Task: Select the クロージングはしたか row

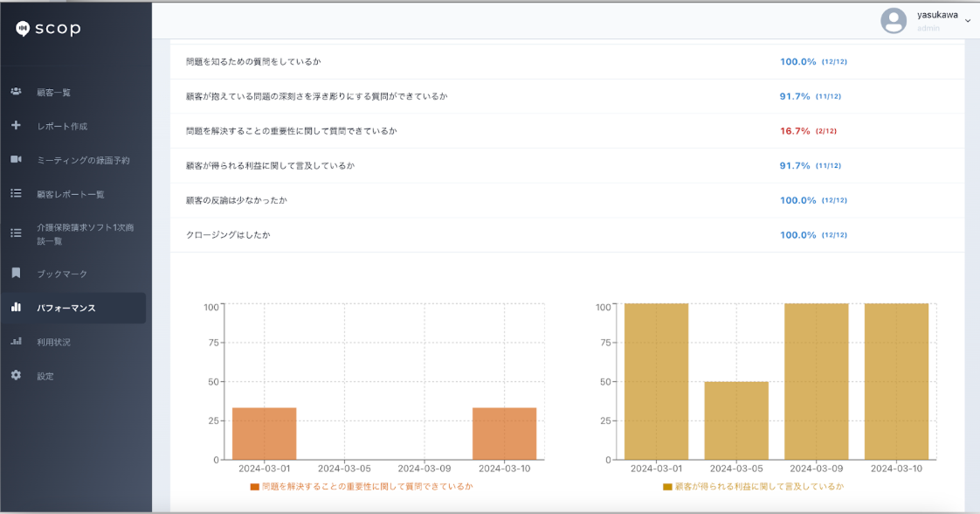Action: click(228, 235)
